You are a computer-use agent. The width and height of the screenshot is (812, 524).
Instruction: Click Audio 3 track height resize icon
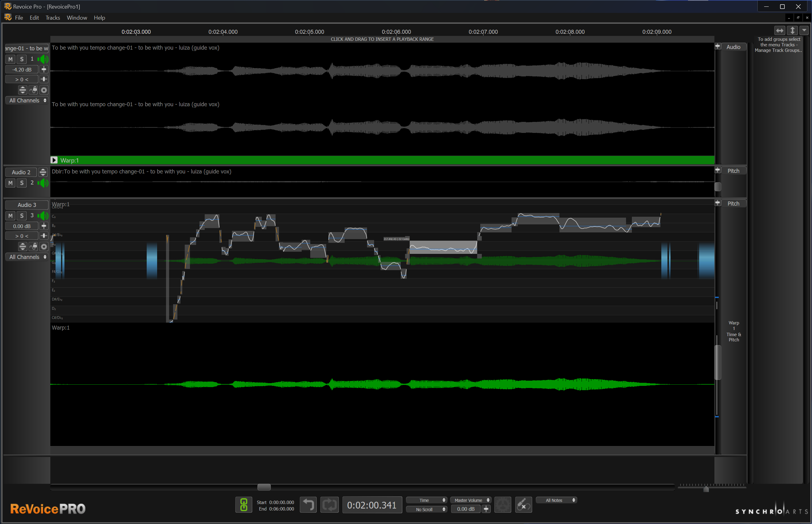pos(22,247)
